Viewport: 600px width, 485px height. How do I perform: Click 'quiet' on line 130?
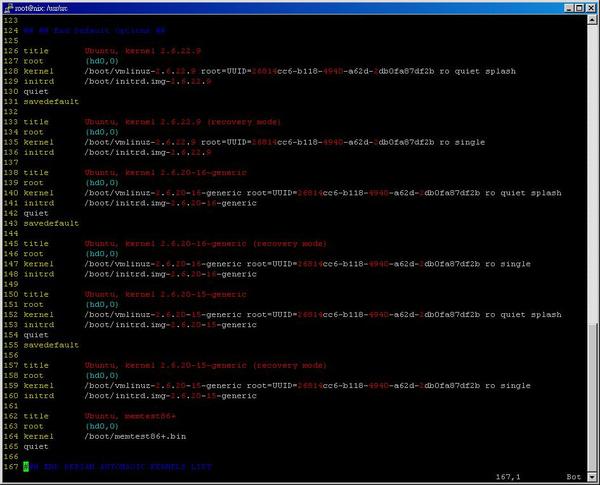click(x=36, y=91)
